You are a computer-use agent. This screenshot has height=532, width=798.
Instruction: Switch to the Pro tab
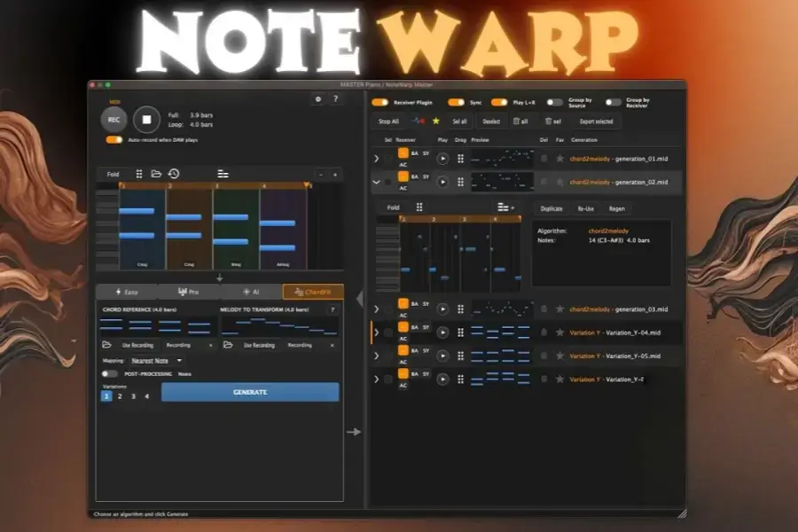189,292
